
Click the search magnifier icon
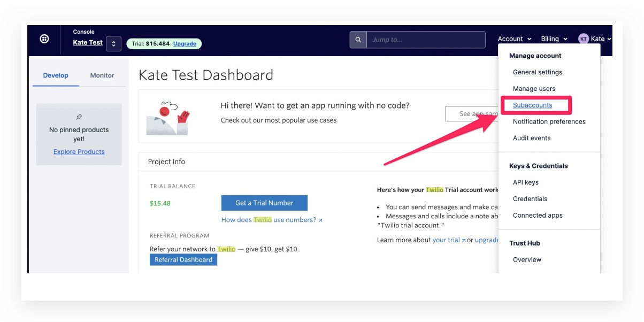pyautogui.click(x=358, y=40)
